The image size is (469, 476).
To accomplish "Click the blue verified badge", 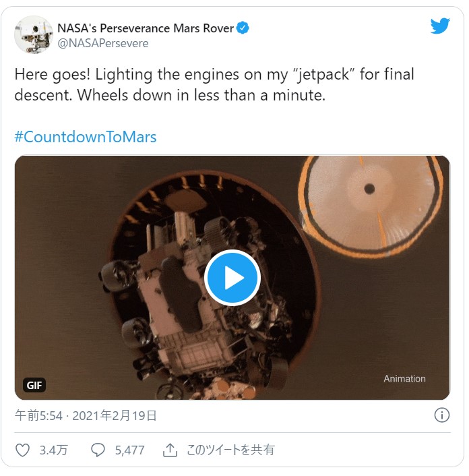I will 243,28.
